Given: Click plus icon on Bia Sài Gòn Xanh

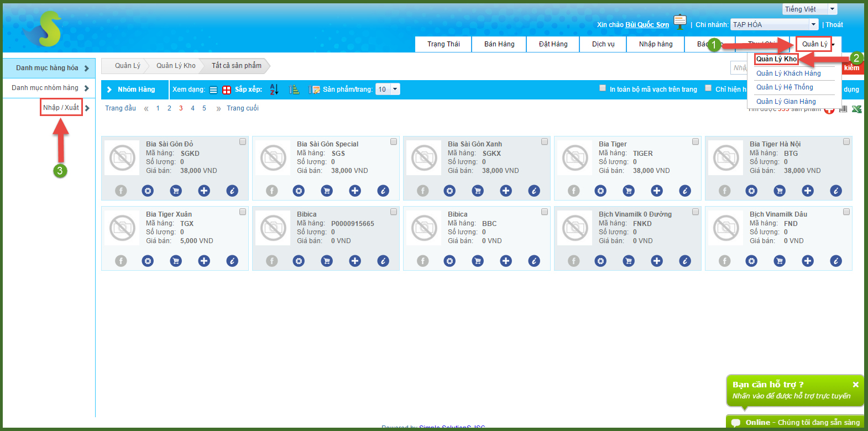Looking at the screenshot, I should [506, 191].
